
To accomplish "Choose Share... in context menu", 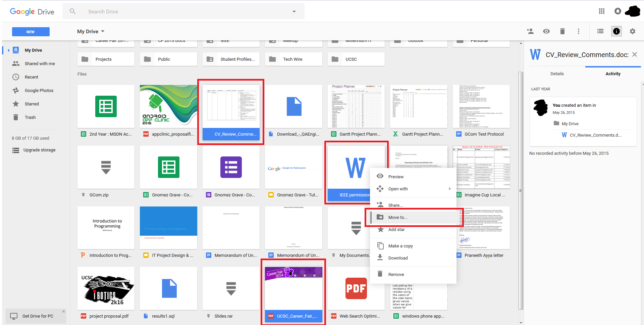I will pyautogui.click(x=413, y=205).
